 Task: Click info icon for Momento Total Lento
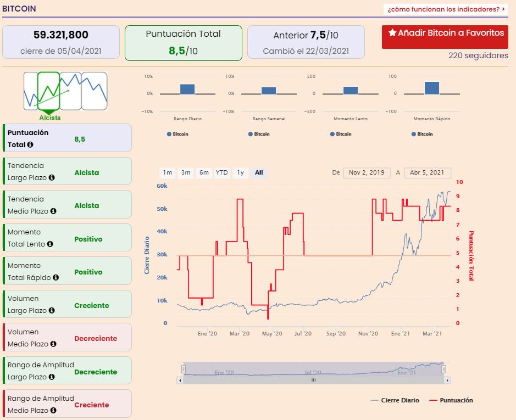[x=50, y=244]
